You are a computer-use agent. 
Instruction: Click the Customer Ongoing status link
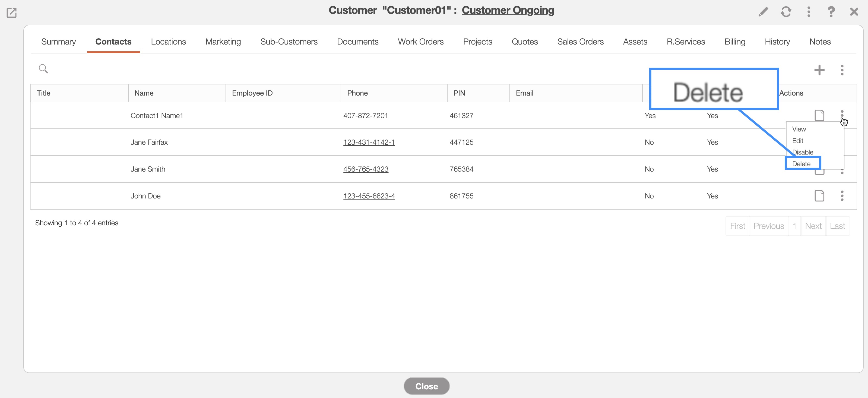coord(508,10)
